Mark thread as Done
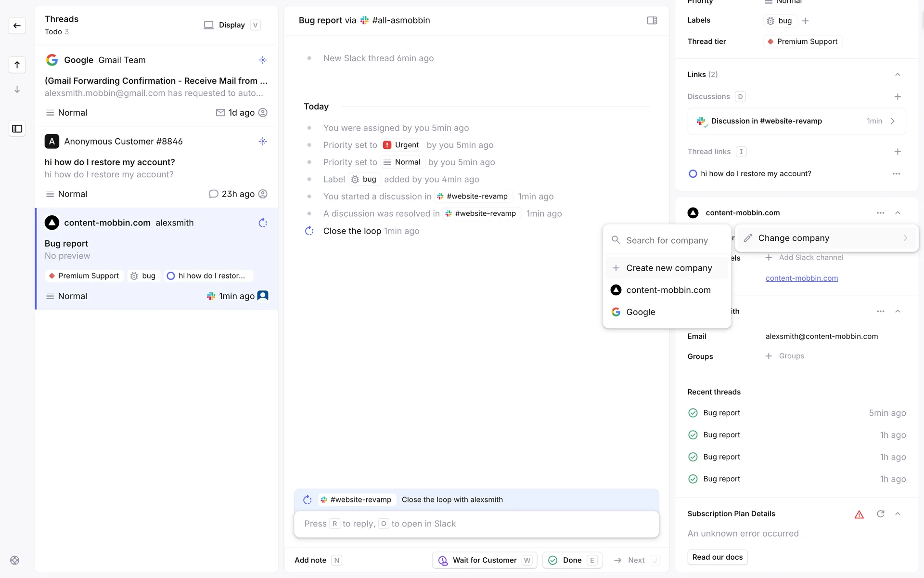 [x=572, y=560]
